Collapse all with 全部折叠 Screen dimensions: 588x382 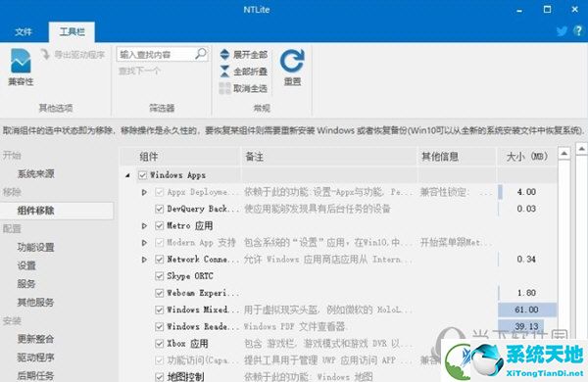(244, 72)
